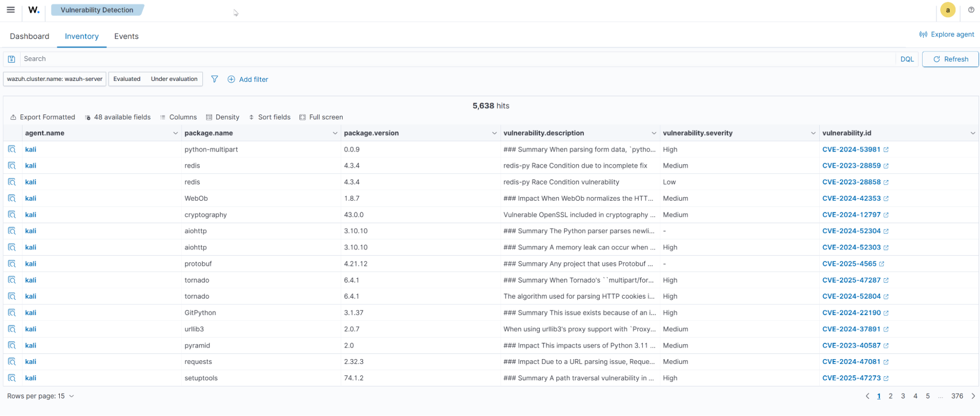This screenshot has height=416, width=980.
Task: Click wazuh.cluster.name filter pill
Action: [55, 79]
